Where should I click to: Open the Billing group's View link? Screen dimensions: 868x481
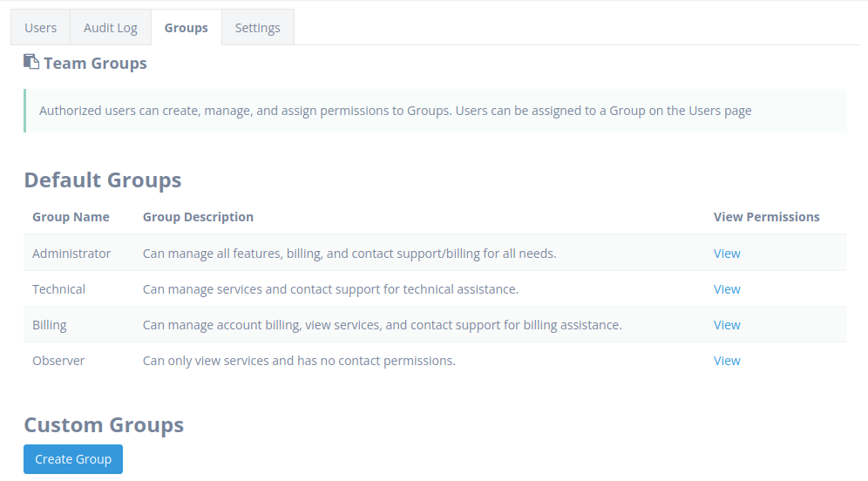pyautogui.click(x=727, y=325)
